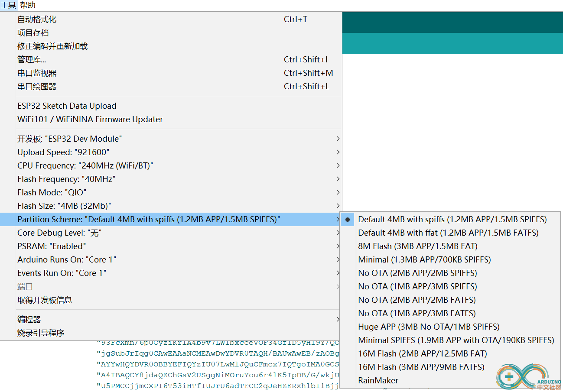The image size is (563, 392).
Task: Expand Upload Speed "921600" submenu
Action: (171, 152)
